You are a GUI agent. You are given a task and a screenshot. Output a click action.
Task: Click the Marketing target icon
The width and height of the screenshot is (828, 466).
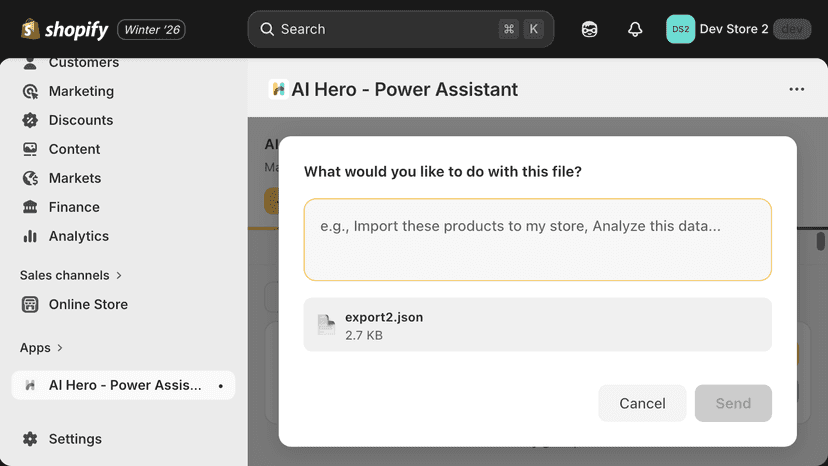point(30,91)
